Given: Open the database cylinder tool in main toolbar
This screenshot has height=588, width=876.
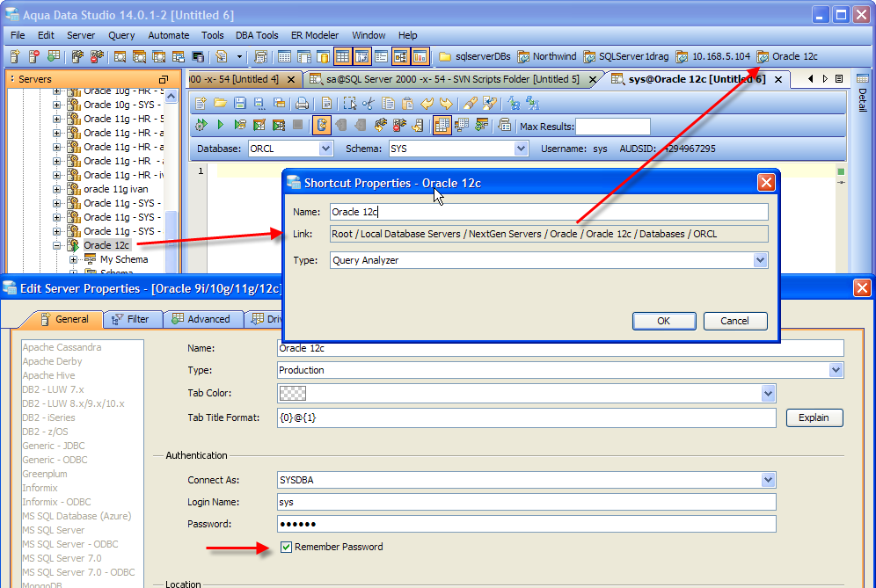Looking at the screenshot, I should pyautogui.click(x=324, y=56).
